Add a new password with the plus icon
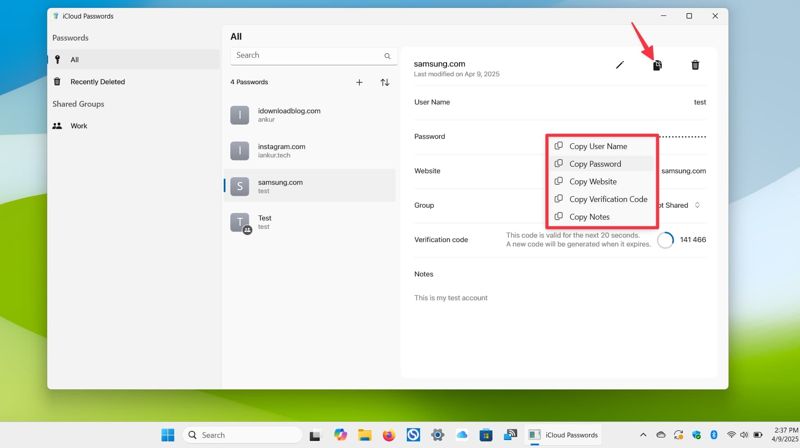Viewport: 800px width, 448px height. 359,82
